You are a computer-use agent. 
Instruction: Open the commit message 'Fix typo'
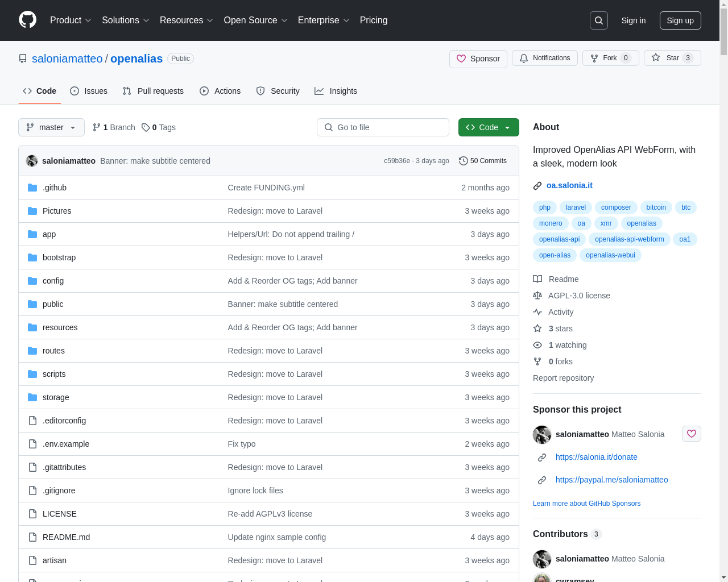(242, 444)
